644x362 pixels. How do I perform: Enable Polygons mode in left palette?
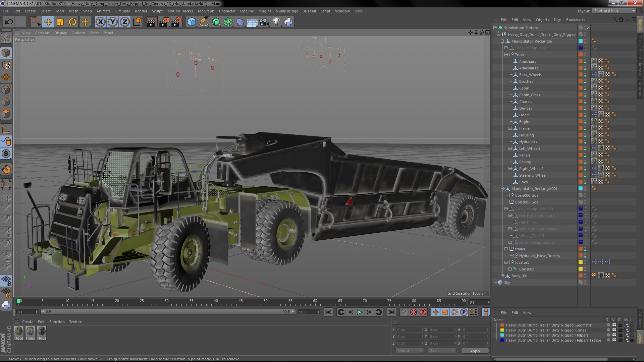(6, 114)
